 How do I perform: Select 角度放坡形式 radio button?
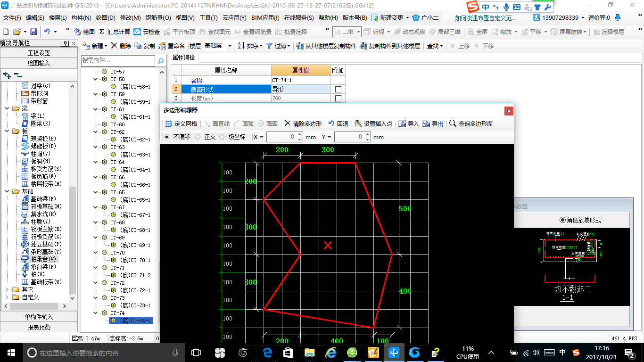(562, 220)
